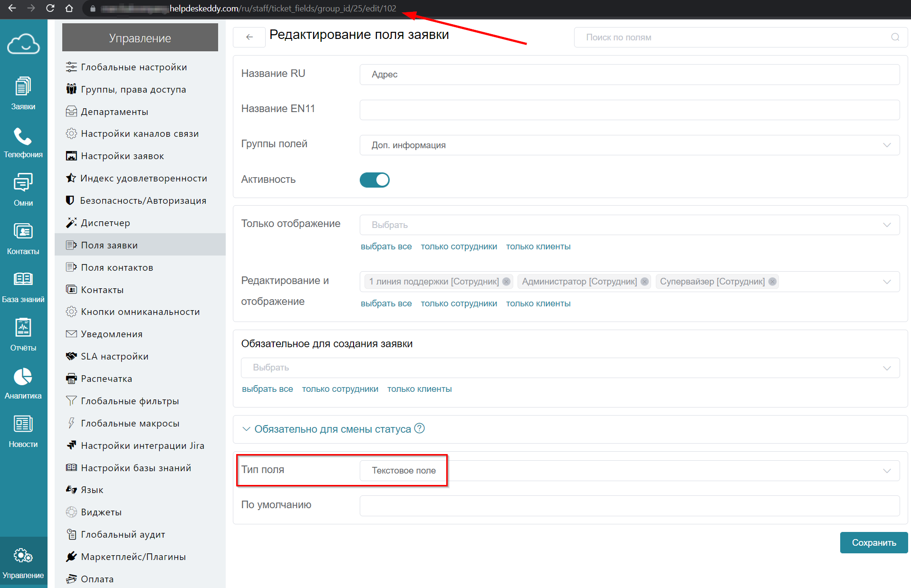Open Маркетплейс/Плагины menu item

tap(140, 557)
